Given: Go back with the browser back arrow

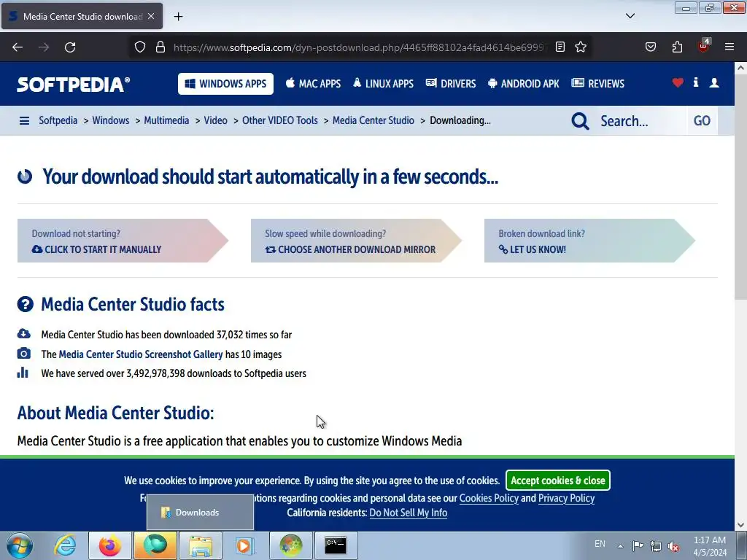Looking at the screenshot, I should (x=18, y=47).
